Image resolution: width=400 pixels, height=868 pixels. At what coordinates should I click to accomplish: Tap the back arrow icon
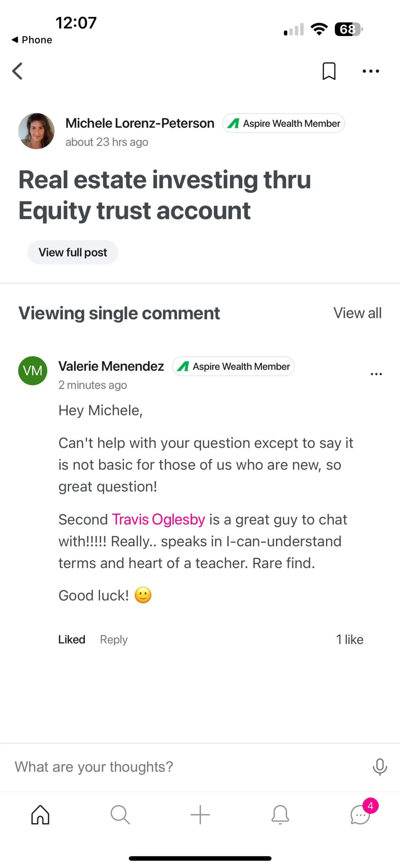(17, 71)
